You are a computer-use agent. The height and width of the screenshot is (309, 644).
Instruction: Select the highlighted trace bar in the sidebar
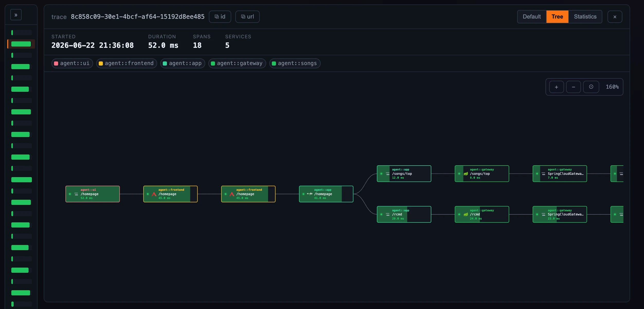[21, 44]
